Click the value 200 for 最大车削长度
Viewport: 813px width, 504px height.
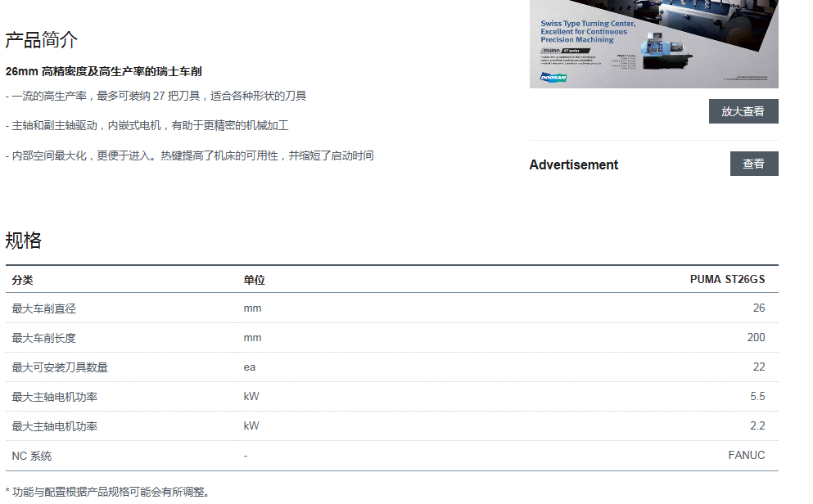(756, 337)
